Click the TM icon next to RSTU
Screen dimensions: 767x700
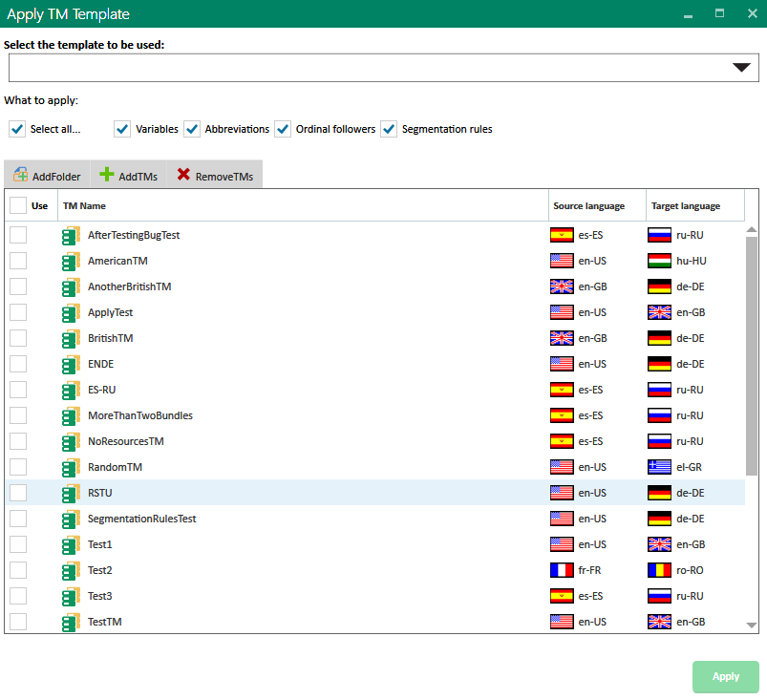[71, 493]
